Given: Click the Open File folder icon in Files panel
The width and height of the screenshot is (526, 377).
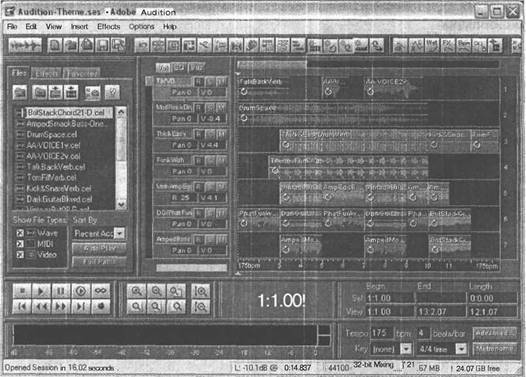Looking at the screenshot, I should pos(20,92).
